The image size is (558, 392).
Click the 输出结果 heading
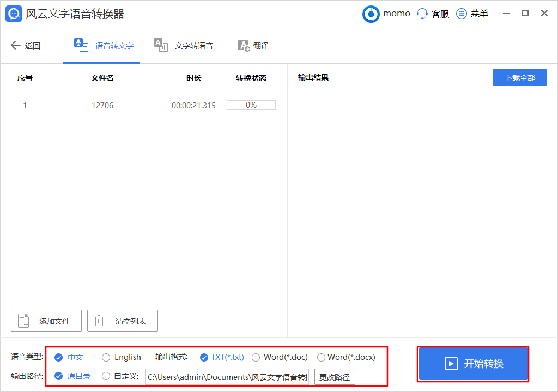coord(313,77)
